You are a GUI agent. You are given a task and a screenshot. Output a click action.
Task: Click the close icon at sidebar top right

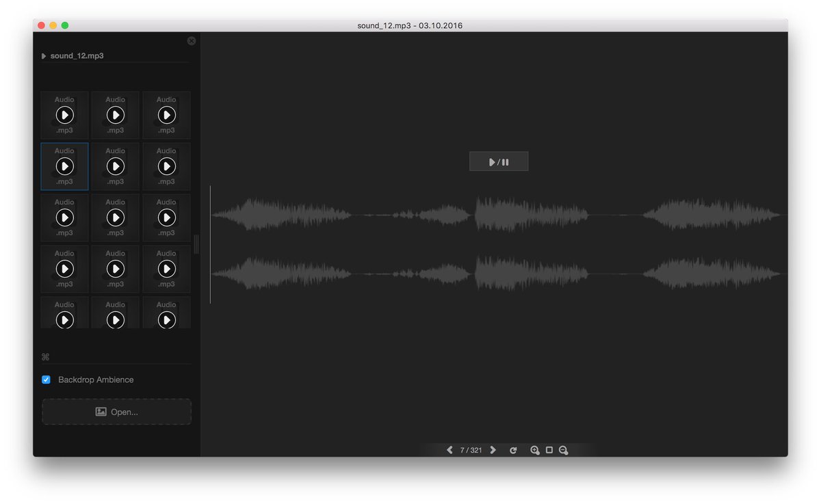191,40
